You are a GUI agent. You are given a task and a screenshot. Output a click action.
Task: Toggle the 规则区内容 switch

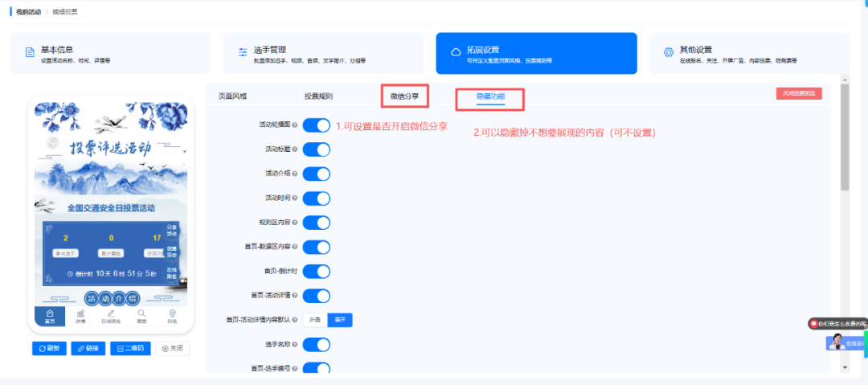[316, 223]
